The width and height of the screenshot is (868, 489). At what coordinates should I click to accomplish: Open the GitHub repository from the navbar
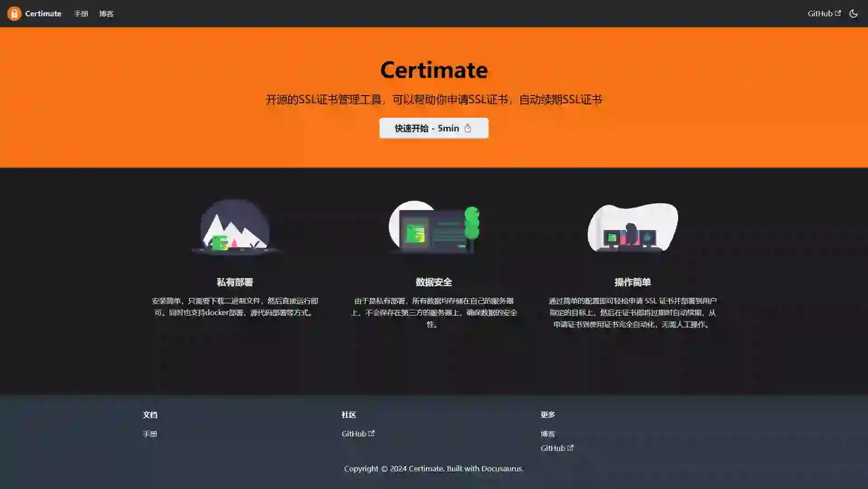[820, 12]
